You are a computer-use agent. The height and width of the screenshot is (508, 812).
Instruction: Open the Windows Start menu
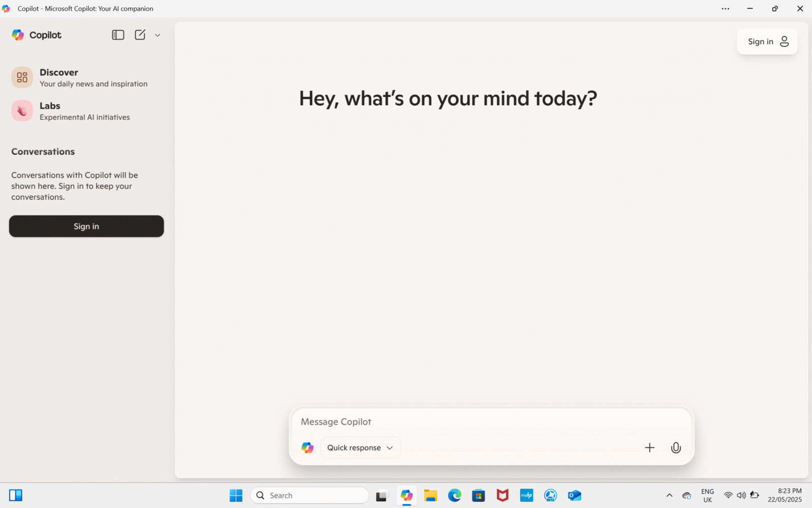(x=236, y=495)
